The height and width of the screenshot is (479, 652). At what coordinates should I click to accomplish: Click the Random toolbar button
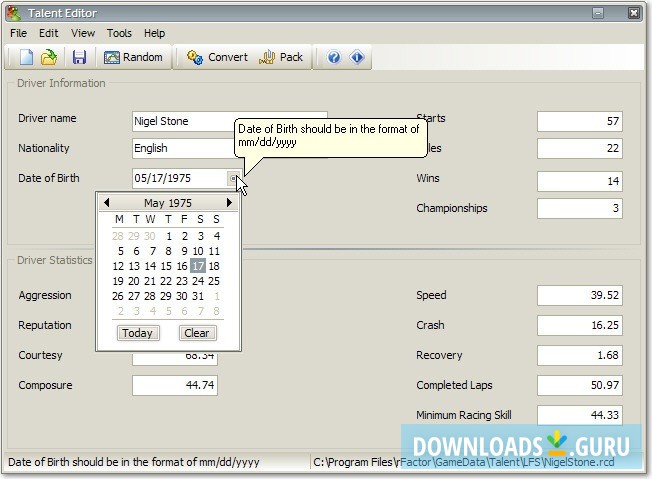pyautogui.click(x=133, y=57)
